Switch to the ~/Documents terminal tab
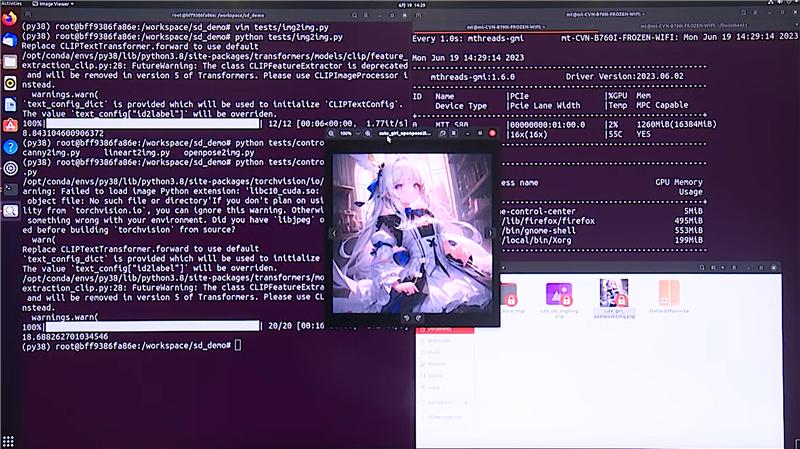 [694, 26]
